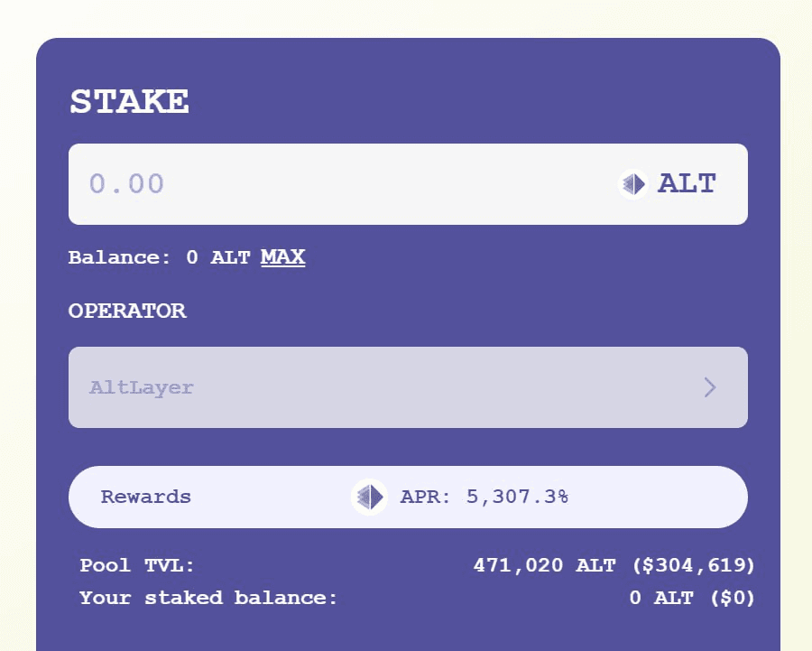Click the APR: 5,307.3% rewards display
812x651 pixels.
pyautogui.click(x=484, y=497)
